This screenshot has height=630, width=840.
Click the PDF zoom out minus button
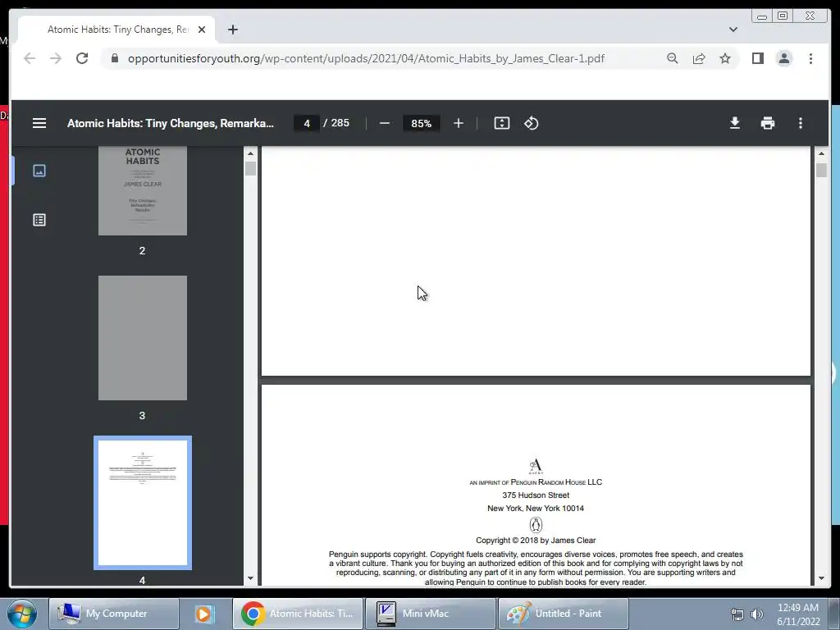(x=384, y=123)
